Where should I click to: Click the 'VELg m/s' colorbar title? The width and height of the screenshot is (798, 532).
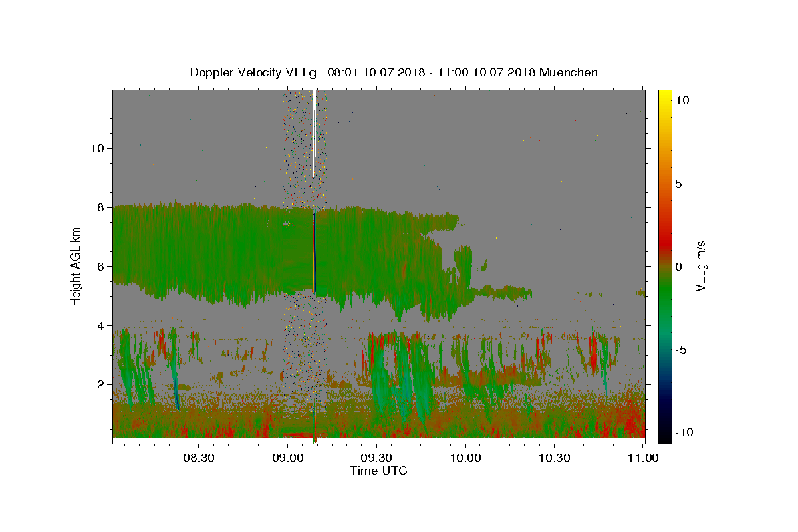pos(700,266)
